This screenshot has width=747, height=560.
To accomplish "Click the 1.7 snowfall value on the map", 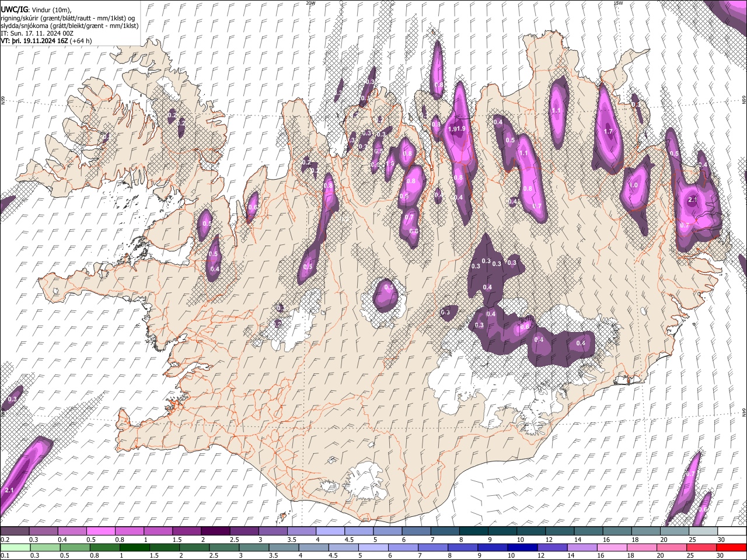I will [x=609, y=131].
